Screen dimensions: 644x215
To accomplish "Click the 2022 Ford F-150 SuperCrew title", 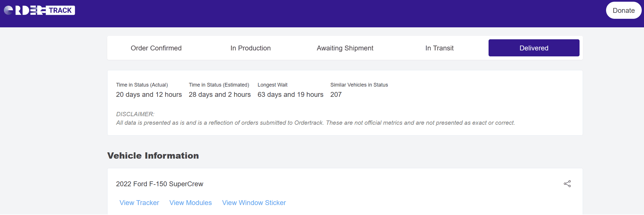I will click(159, 184).
